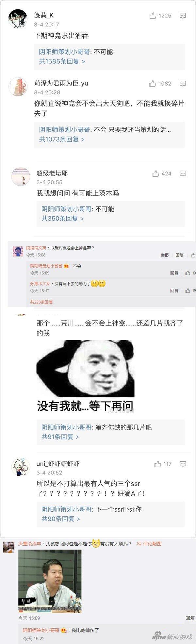Image resolution: width=196 pixels, height=644 pixels.
Task: Expand 共1585条回复 thread
Action: coord(62,61)
